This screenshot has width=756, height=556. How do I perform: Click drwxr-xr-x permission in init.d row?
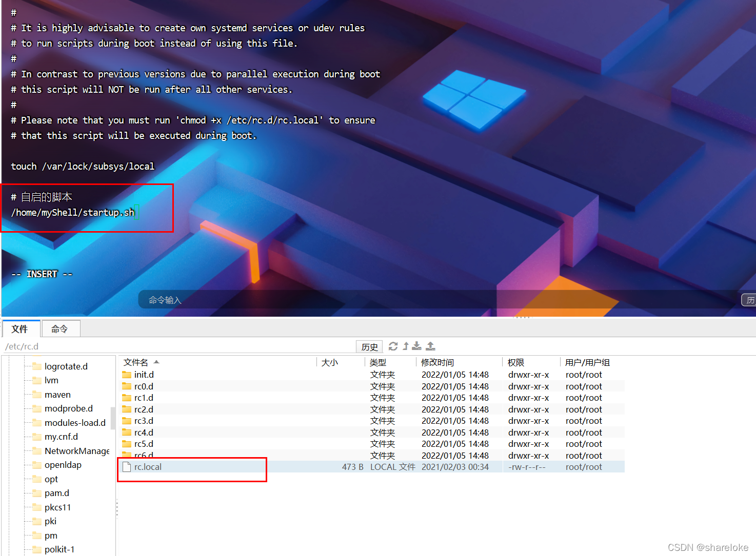528,375
